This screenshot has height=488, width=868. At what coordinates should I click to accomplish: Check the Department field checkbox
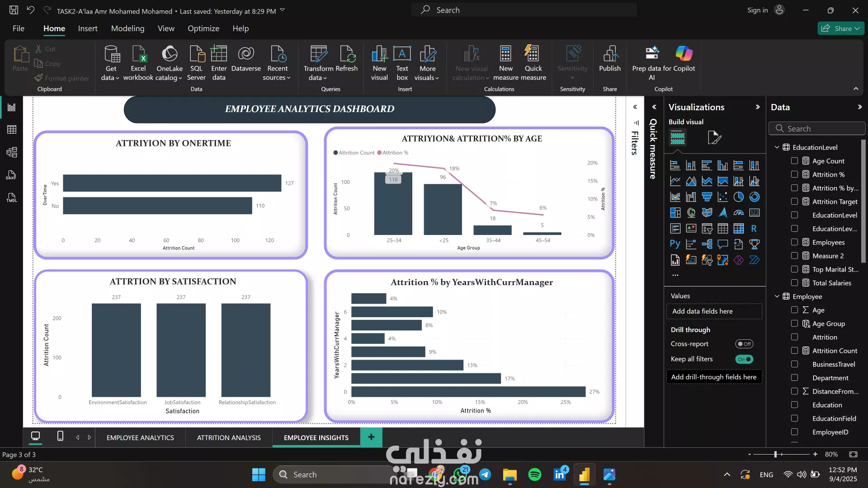[794, 378]
